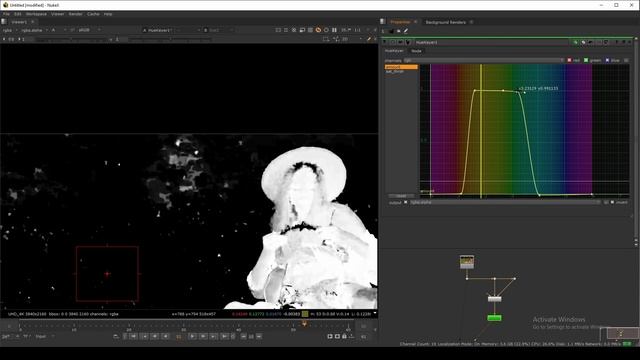640x360 pixels.
Task: Click the viewer ROI region icon
Action: pyautogui.click(x=326, y=39)
